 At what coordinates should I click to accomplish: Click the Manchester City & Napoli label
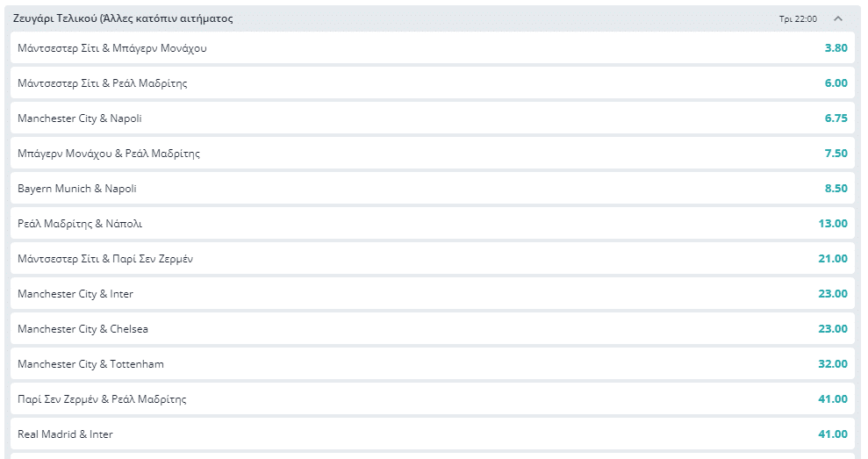coord(80,118)
